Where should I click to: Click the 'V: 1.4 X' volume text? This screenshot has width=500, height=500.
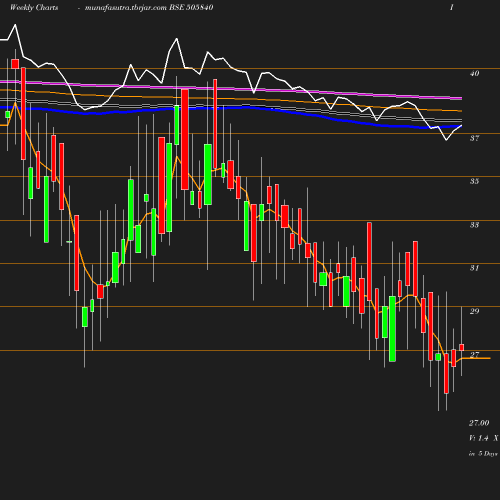click(x=484, y=438)
